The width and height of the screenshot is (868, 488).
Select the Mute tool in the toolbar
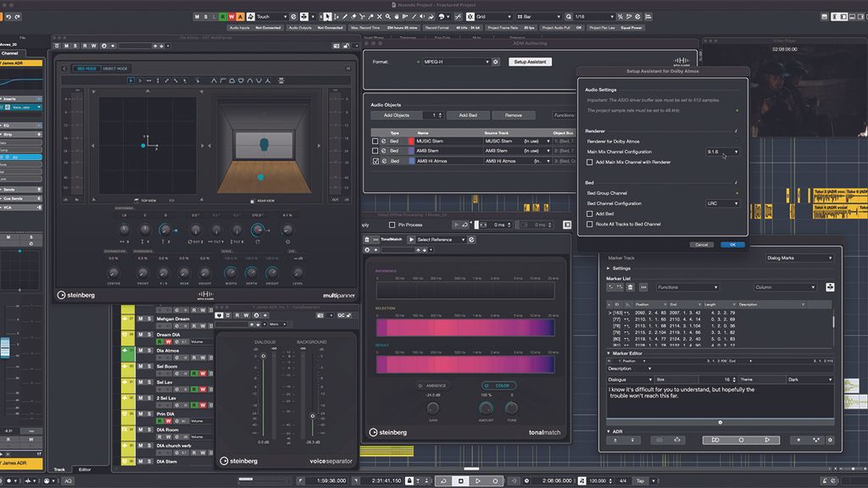380,17
